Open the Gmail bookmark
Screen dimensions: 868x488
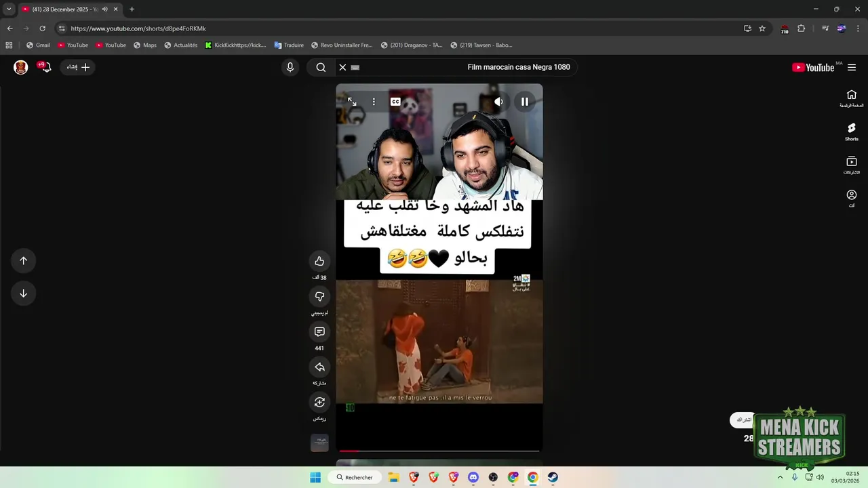[38, 45]
